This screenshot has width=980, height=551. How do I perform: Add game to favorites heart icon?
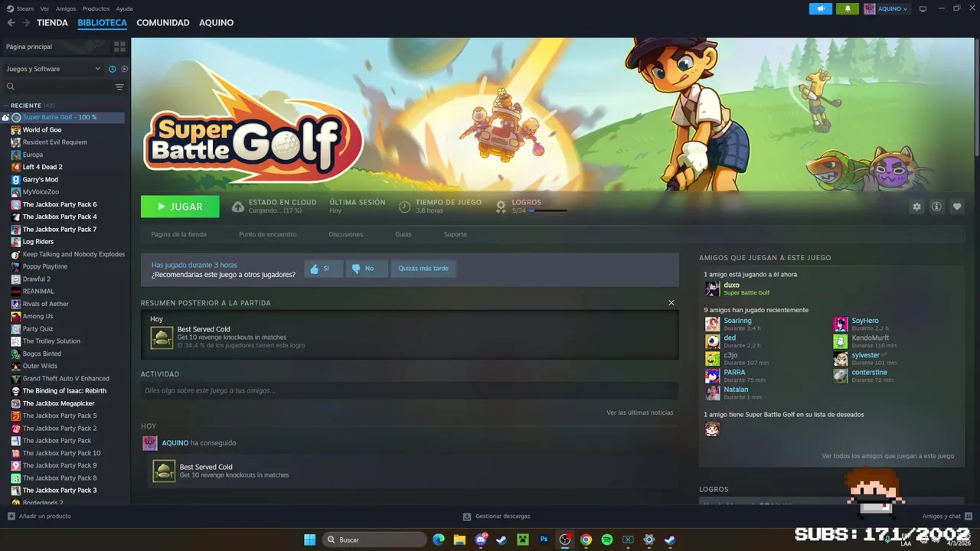pyautogui.click(x=957, y=207)
